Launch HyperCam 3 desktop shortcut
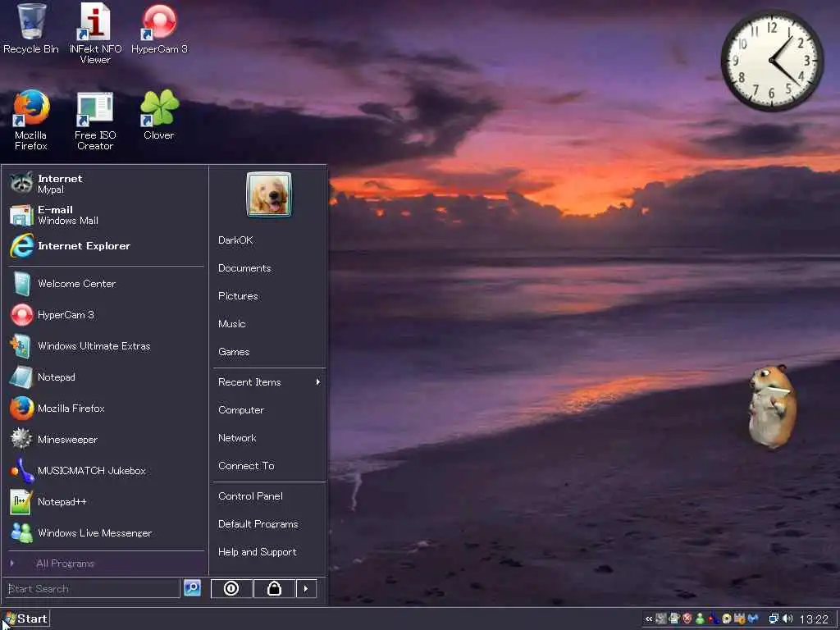 click(159, 29)
